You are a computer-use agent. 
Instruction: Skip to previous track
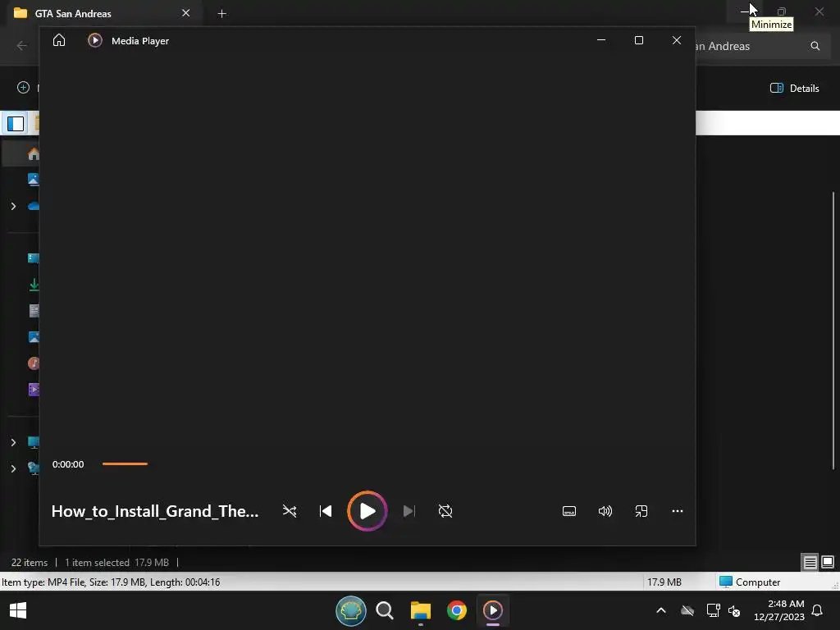pyautogui.click(x=325, y=511)
